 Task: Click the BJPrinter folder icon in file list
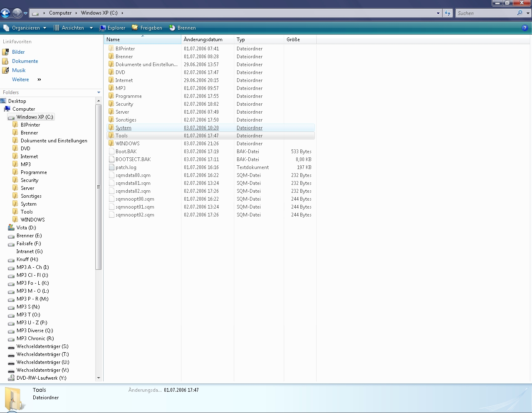pos(111,48)
